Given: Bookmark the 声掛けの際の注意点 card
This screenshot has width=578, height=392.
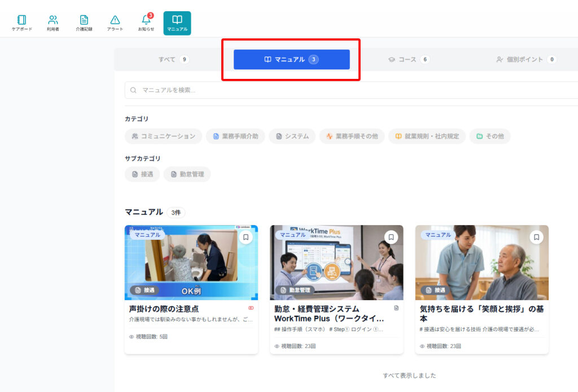Looking at the screenshot, I should (x=246, y=237).
